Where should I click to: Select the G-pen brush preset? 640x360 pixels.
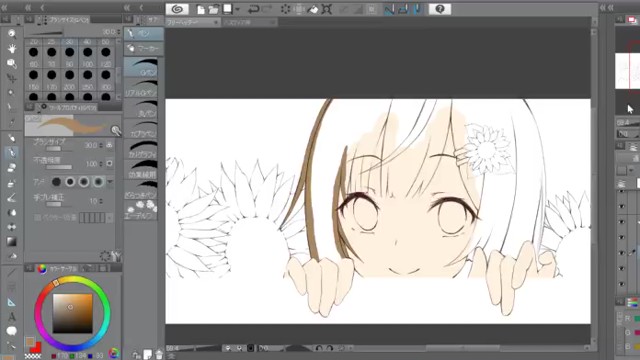tap(141, 67)
